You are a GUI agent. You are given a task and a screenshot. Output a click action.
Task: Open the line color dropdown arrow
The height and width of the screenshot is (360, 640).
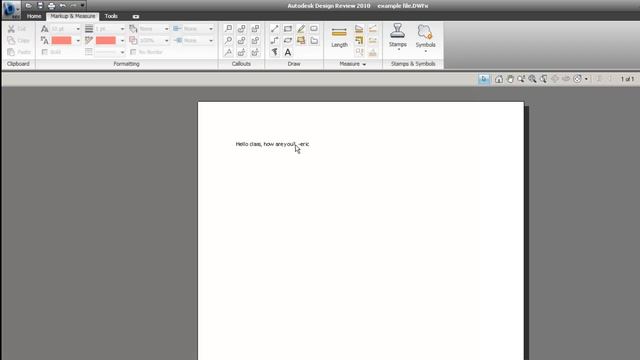122,41
